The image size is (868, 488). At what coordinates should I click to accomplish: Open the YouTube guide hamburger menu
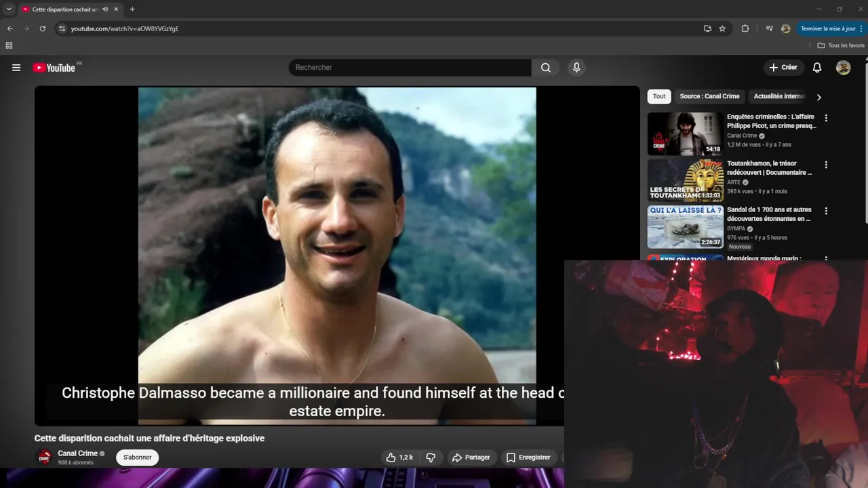16,68
